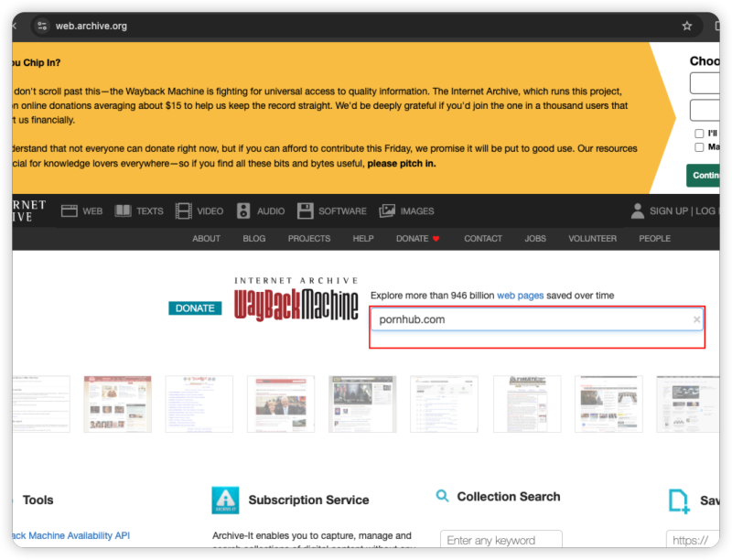This screenshot has height=560, width=732.
Task: Open the AUDIO speaker icon
Action: (x=243, y=211)
